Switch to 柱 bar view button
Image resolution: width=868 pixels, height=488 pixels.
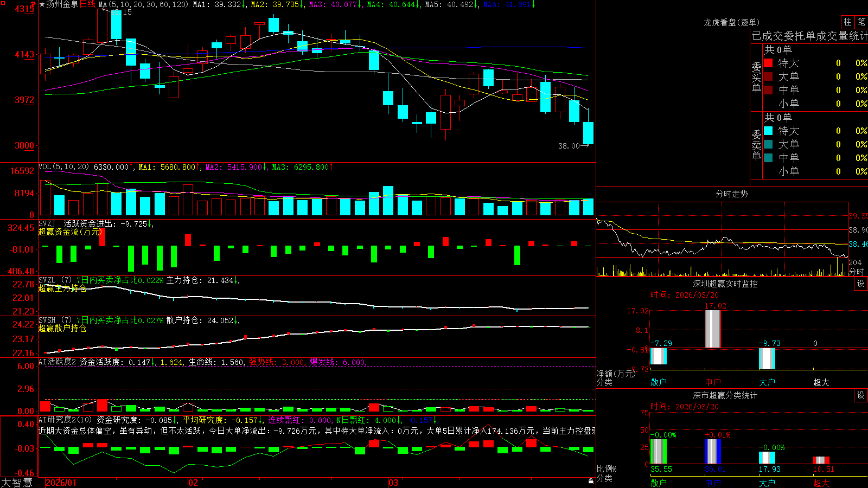847,22
